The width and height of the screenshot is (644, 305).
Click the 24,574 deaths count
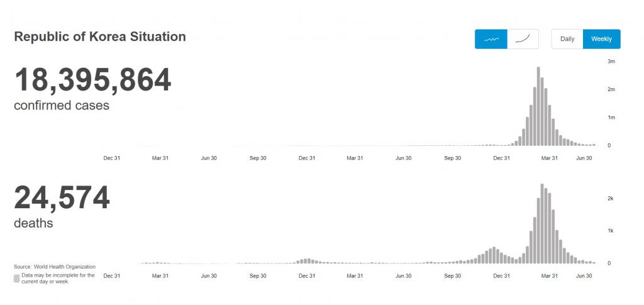pyautogui.click(x=62, y=198)
